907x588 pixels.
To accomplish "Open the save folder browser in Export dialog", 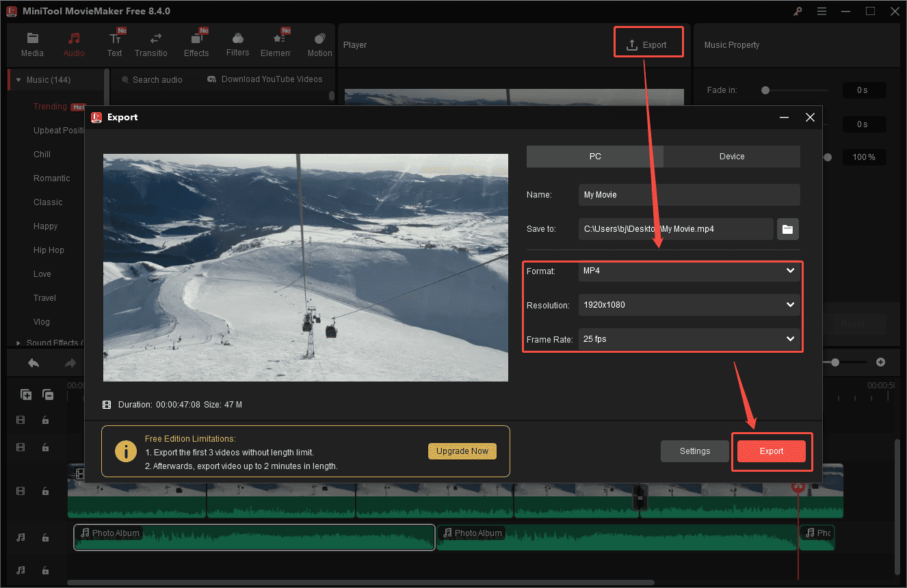I will (787, 229).
